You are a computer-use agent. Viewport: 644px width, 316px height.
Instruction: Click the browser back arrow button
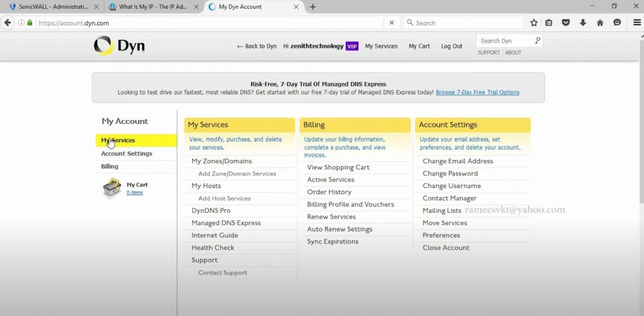[x=8, y=23]
